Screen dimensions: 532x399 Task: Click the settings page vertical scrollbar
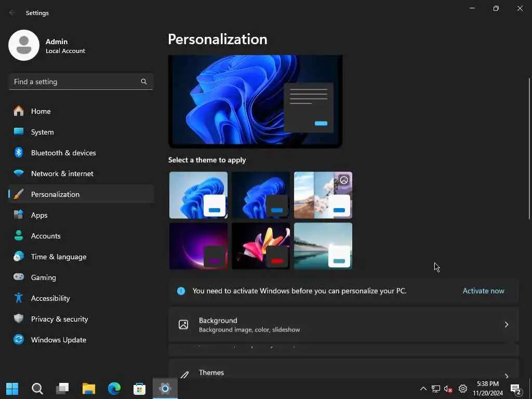(529, 149)
